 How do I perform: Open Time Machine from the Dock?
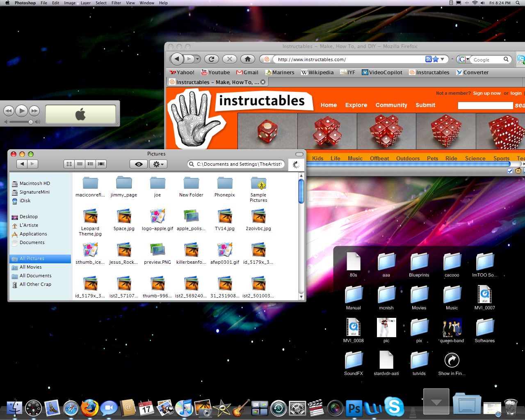[x=278, y=408]
